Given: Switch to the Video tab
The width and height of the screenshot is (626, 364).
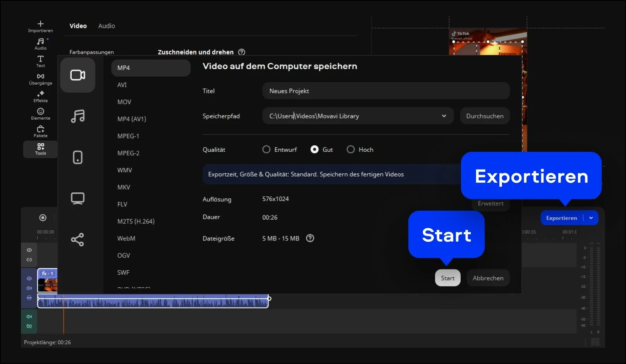Looking at the screenshot, I should click(78, 26).
